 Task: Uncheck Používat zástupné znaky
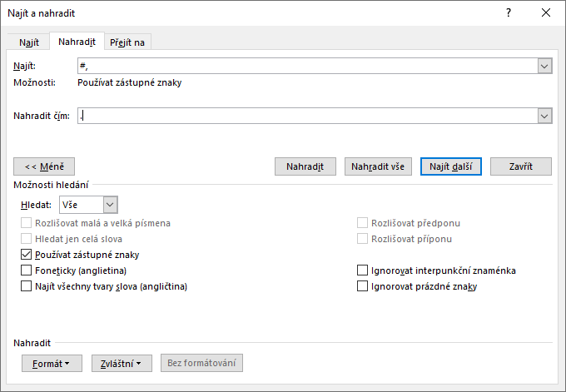point(26,255)
